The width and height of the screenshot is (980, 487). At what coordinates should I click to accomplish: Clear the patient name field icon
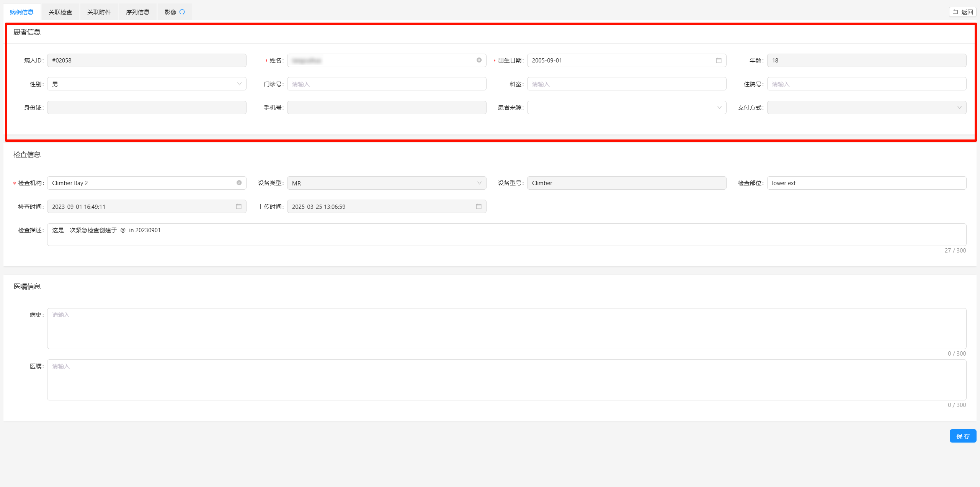[479, 60]
